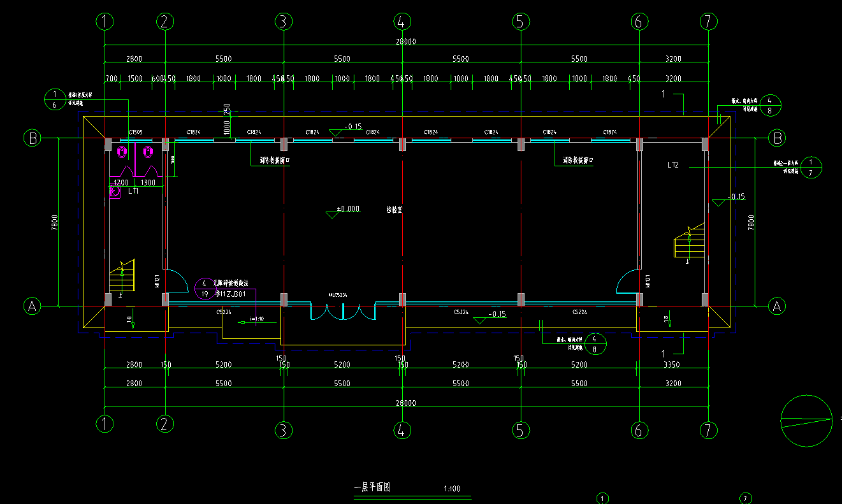Select the 检验室 room label
842x504 pixels.
[394, 209]
